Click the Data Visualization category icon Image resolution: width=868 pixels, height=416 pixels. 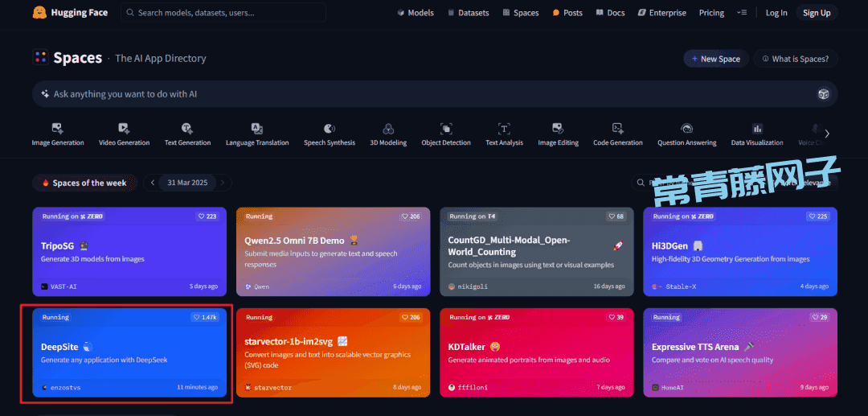coord(757,129)
